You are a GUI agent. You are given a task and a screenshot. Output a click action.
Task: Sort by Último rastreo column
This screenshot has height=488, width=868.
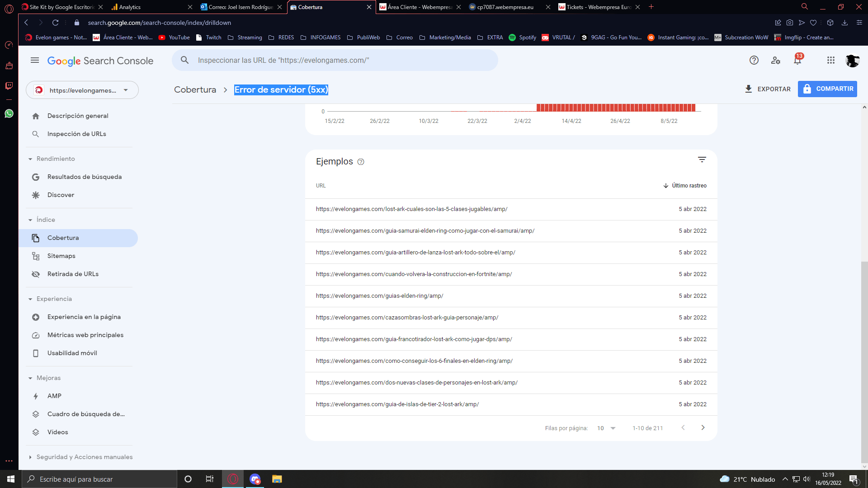(x=684, y=186)
